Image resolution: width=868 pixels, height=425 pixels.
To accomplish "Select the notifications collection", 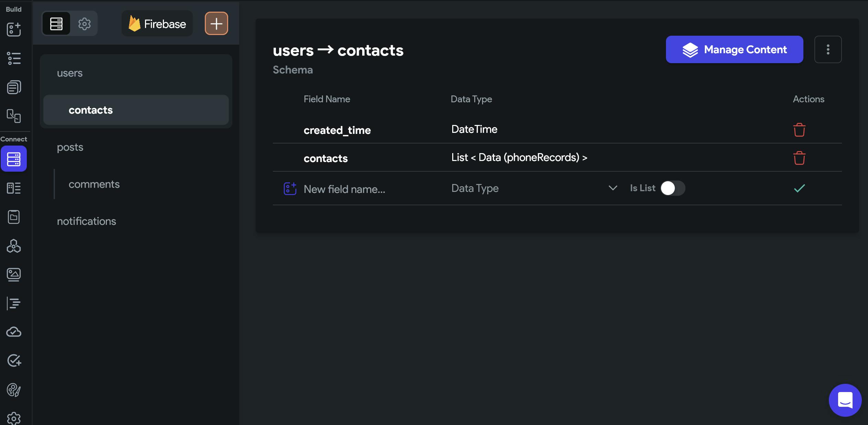I will pyautogui.click(x=87, y=221).
